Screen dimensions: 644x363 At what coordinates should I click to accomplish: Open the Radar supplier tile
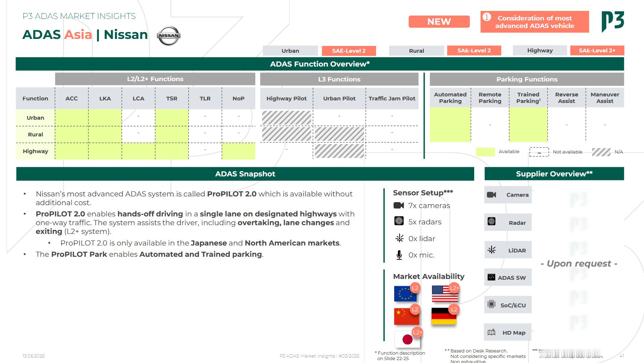pos(508,222)
